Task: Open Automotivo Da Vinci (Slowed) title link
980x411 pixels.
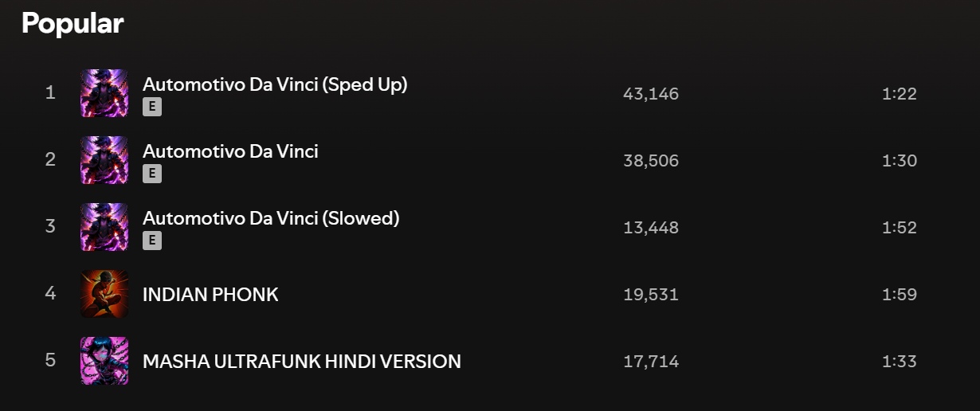Action: 271,218
